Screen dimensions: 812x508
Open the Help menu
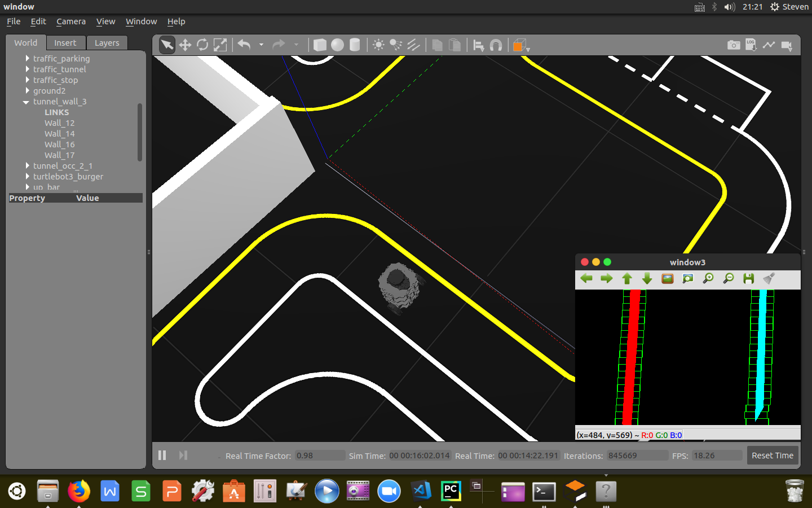(176, 21)
